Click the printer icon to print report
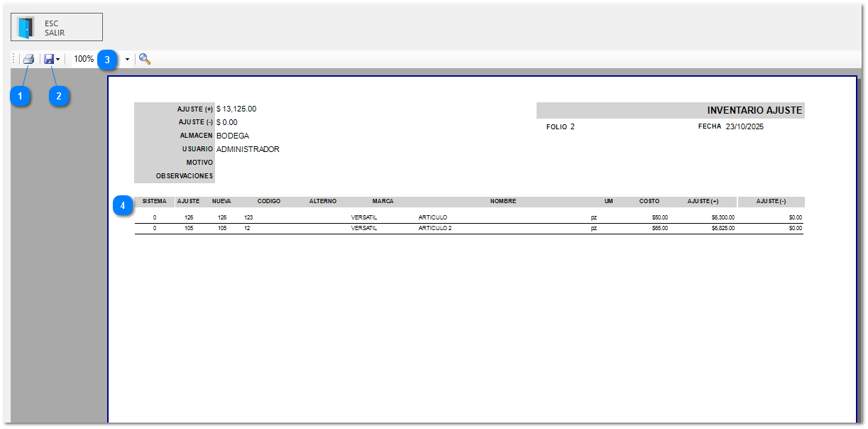This screenshot has height=429, width=868. (x=28, y=60)
